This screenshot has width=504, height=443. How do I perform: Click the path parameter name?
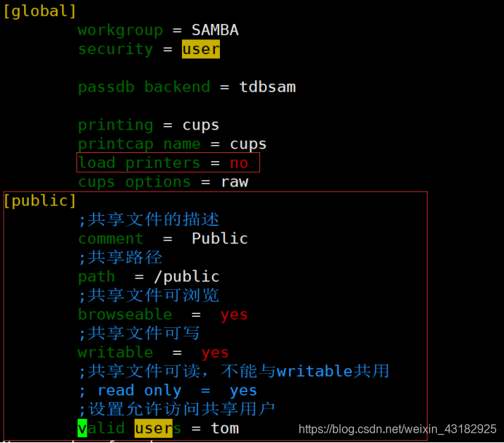click(x=96, y=277)
